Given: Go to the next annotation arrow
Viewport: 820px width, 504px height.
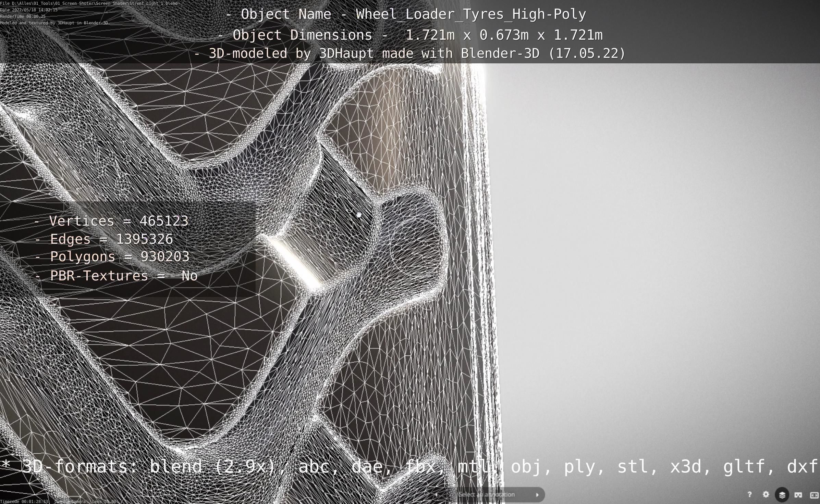Looking at the screenshot, I should [537, 495].
